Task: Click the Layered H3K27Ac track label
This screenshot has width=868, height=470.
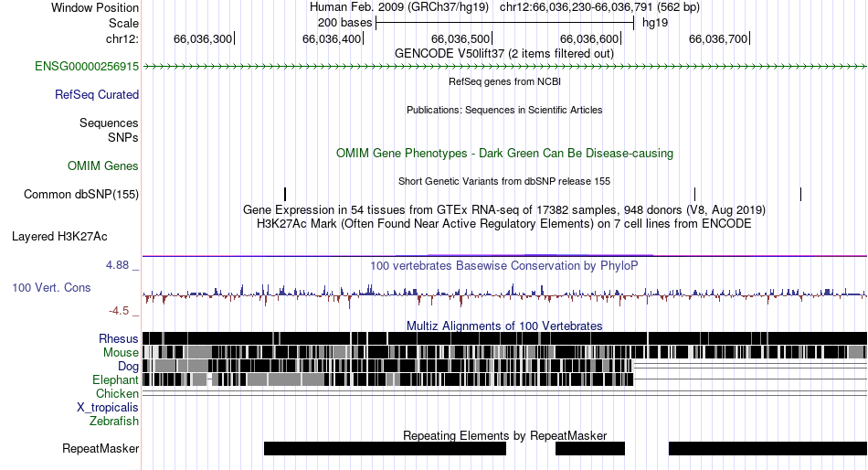Action: (59, 237)
